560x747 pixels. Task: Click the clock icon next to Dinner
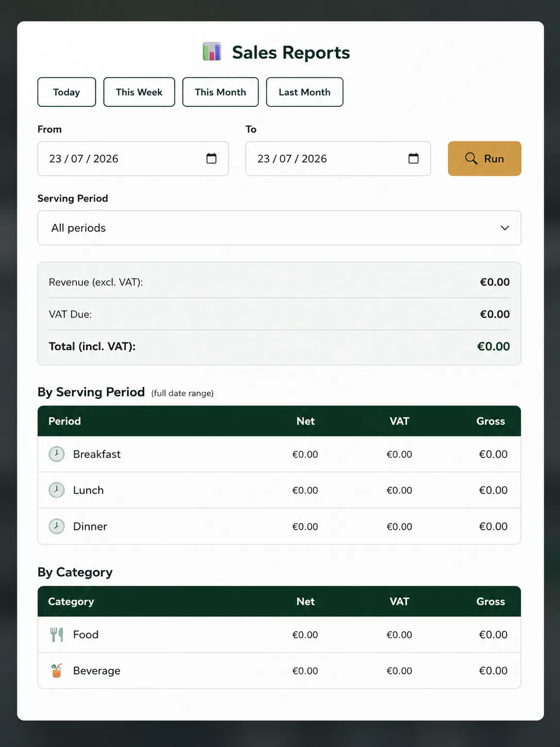pos(57,526)
